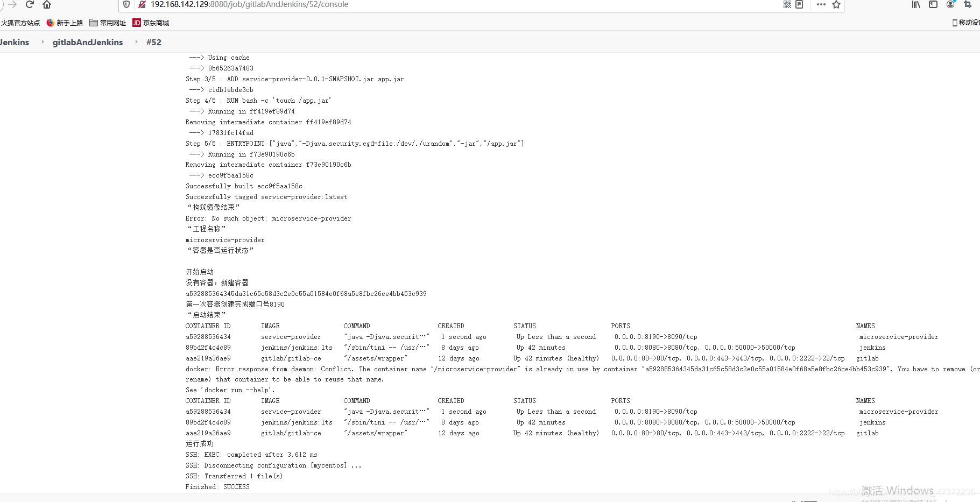Show the insecure connection padlock info
This screenshot has width=980, height=502.
pos(142,4)
